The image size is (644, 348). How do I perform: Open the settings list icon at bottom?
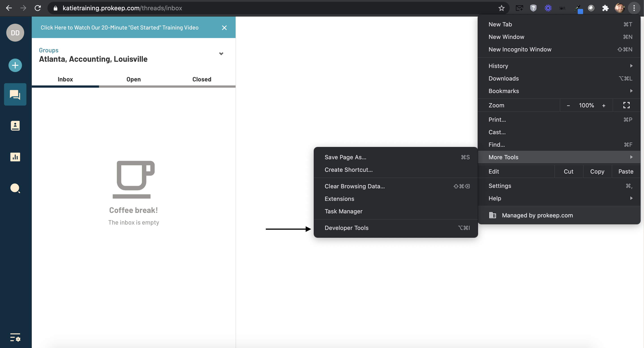coord(15,337)
